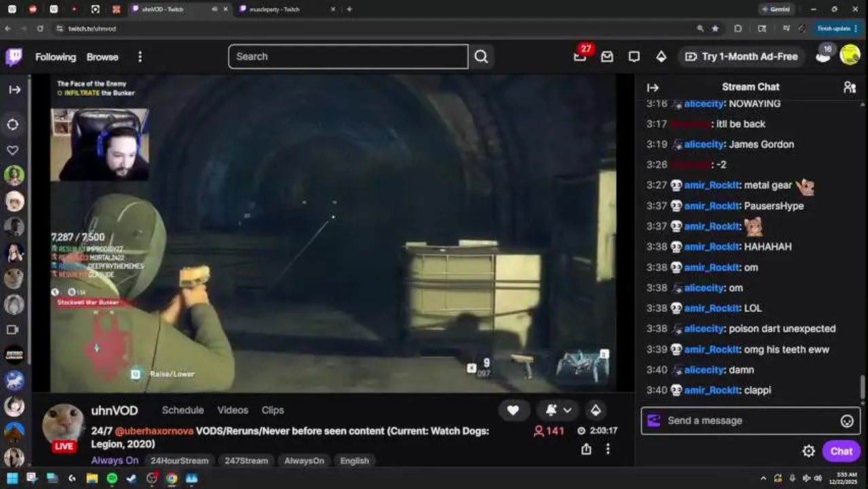Focus the Twitch Search field
868x489 pixels.
tap(348, 56)
